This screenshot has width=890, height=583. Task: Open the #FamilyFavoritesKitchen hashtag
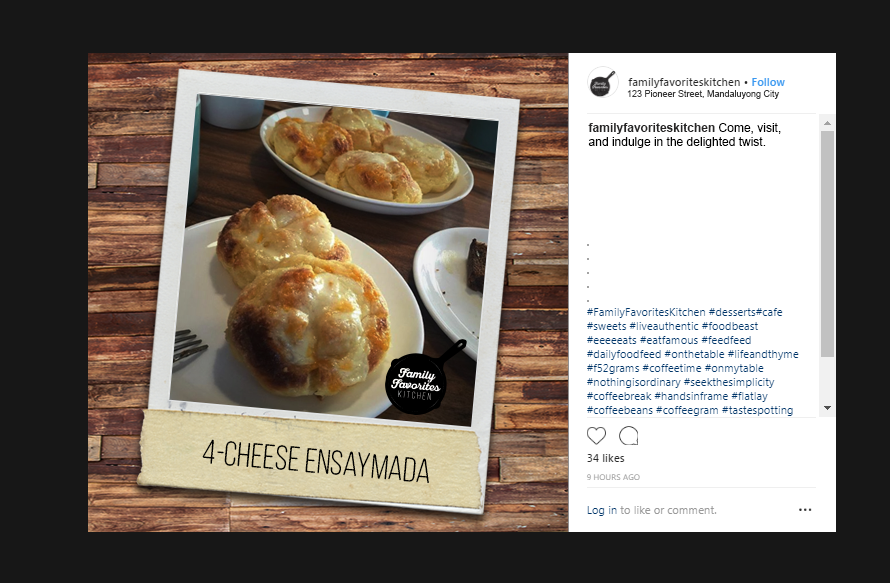[646, 312]
